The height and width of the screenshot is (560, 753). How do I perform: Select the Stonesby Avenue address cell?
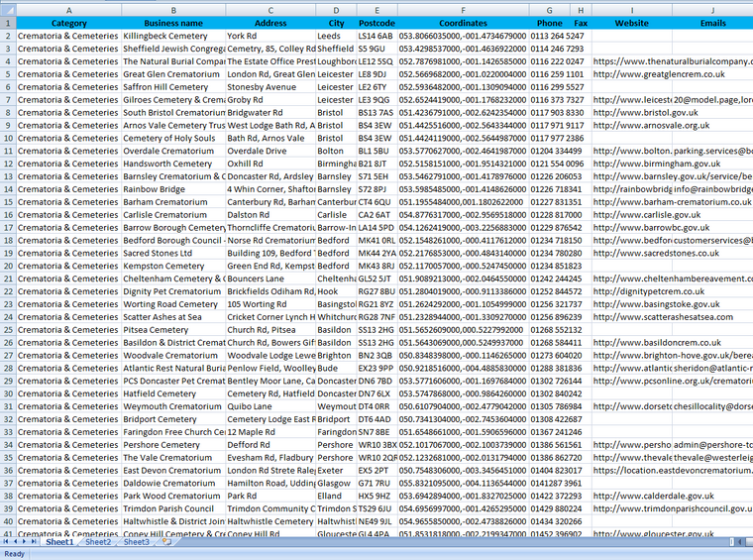270,87
